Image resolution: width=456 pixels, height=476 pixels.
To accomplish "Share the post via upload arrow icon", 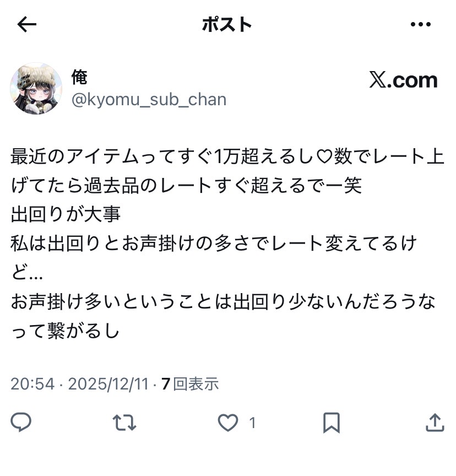I will point(435,422).
